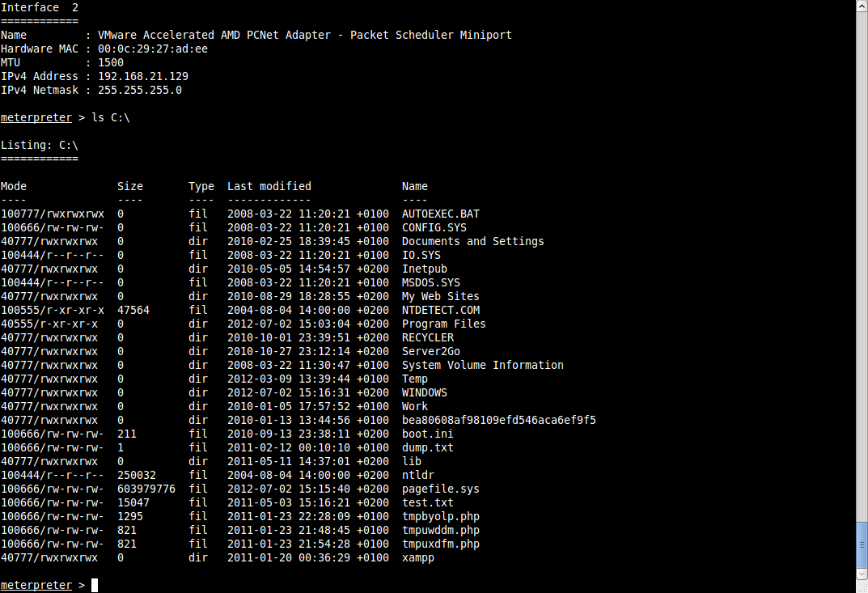Click the xampp directory name
Image resolution: width=868 pixels, height=593 pixels.
(417, 557)
